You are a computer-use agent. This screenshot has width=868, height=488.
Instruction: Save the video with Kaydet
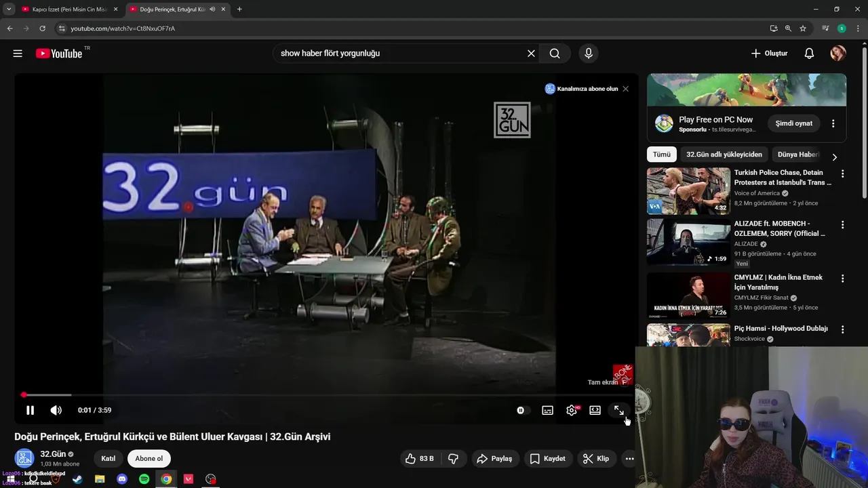(x=547, y=459)
